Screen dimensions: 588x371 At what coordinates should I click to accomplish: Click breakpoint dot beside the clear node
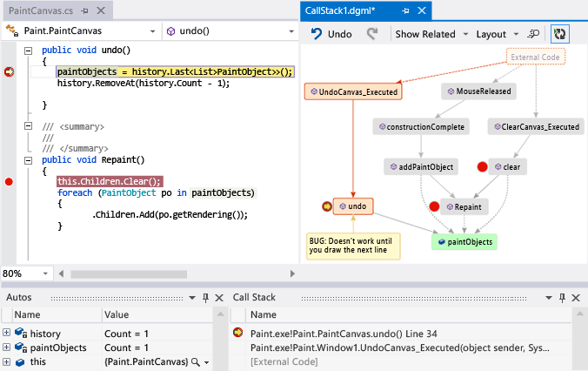(482, 166)
